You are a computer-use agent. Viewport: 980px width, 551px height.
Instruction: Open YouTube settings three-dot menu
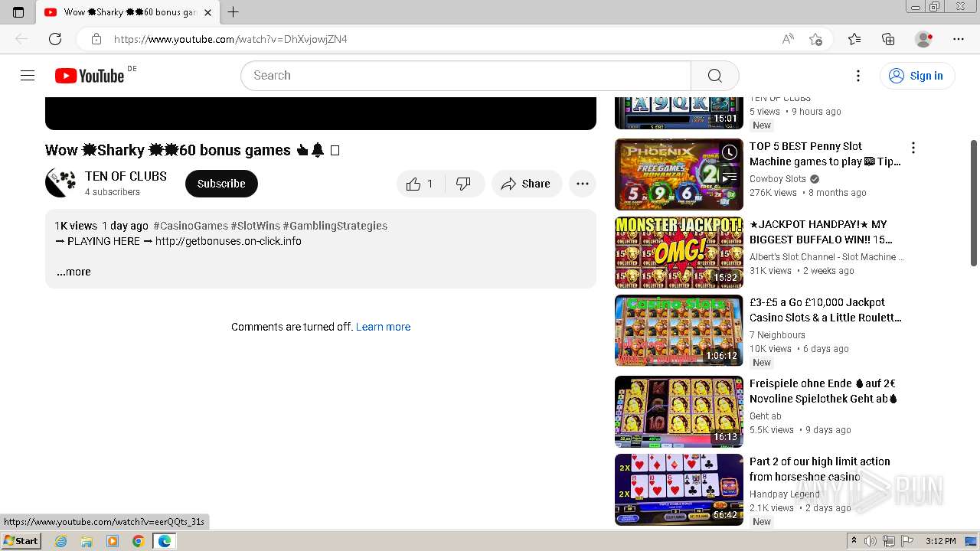(x=858, y=76)
